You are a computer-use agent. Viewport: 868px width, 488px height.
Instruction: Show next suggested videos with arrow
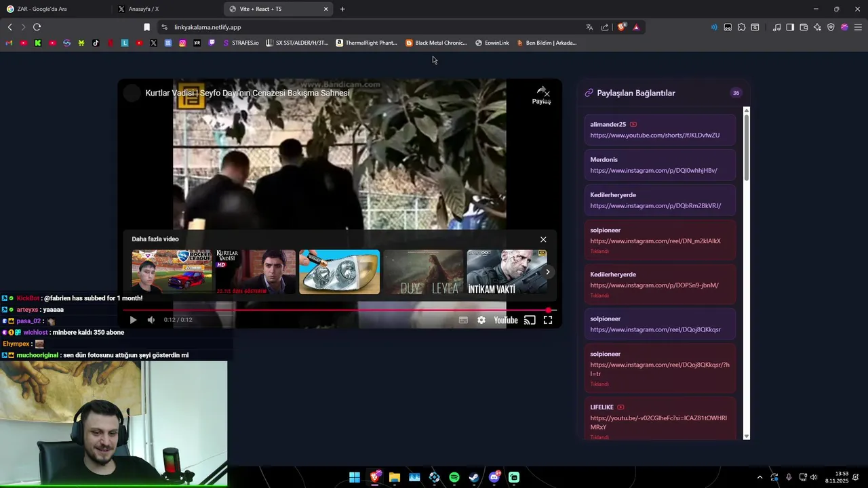[548, 272]
